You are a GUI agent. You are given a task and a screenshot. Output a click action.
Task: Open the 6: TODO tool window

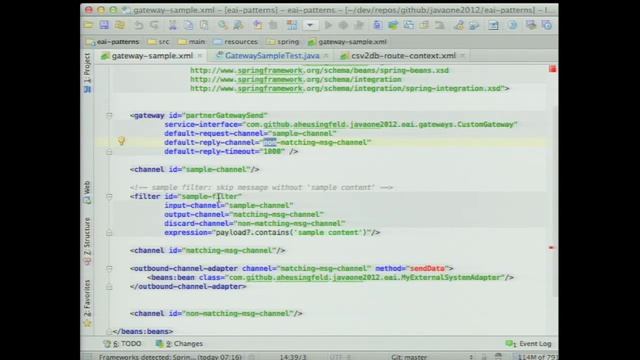point(122,344)
